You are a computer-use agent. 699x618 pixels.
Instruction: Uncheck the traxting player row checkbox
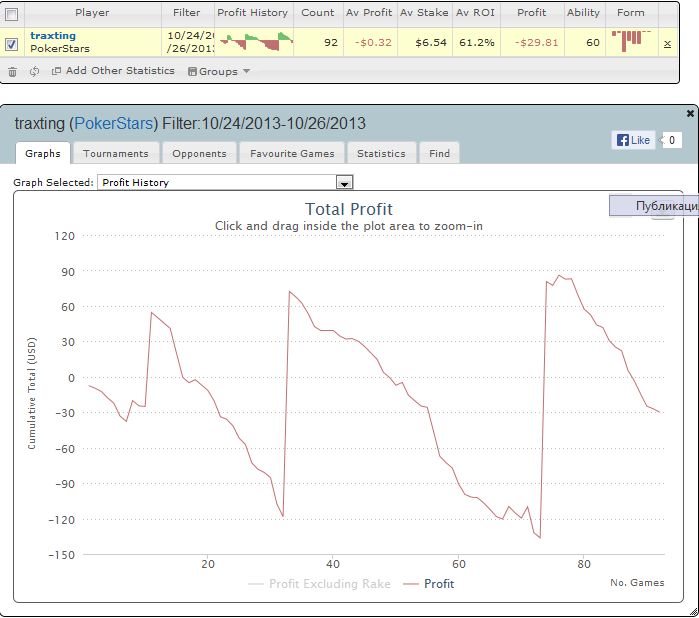[x=12, y=44]
